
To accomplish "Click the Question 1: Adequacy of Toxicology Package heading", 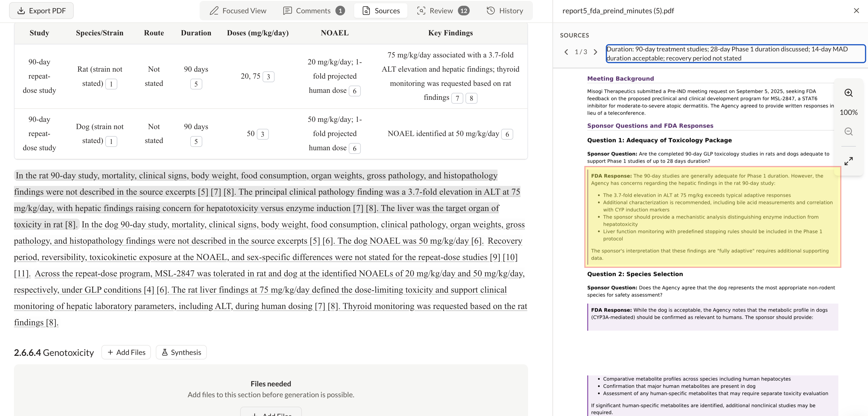I will [x=659, y=141].
